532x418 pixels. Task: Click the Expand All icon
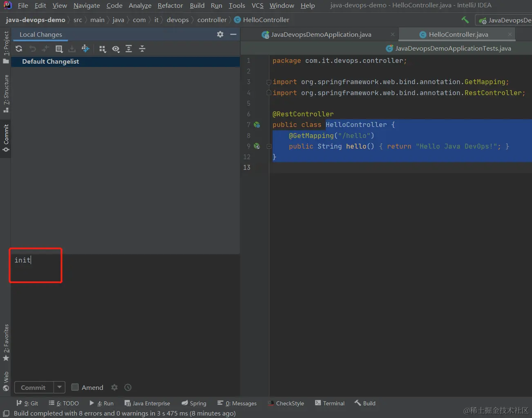[x=129, y=49]
